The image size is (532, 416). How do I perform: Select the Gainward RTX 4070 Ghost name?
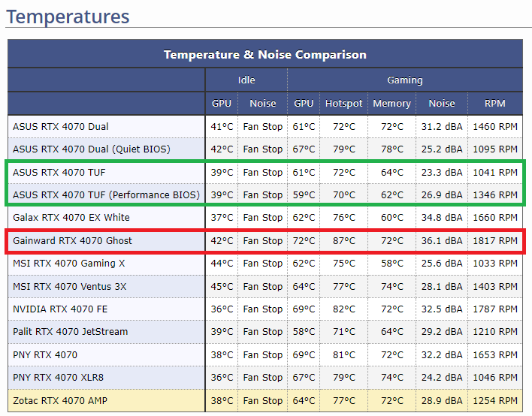tap(72, 241)
